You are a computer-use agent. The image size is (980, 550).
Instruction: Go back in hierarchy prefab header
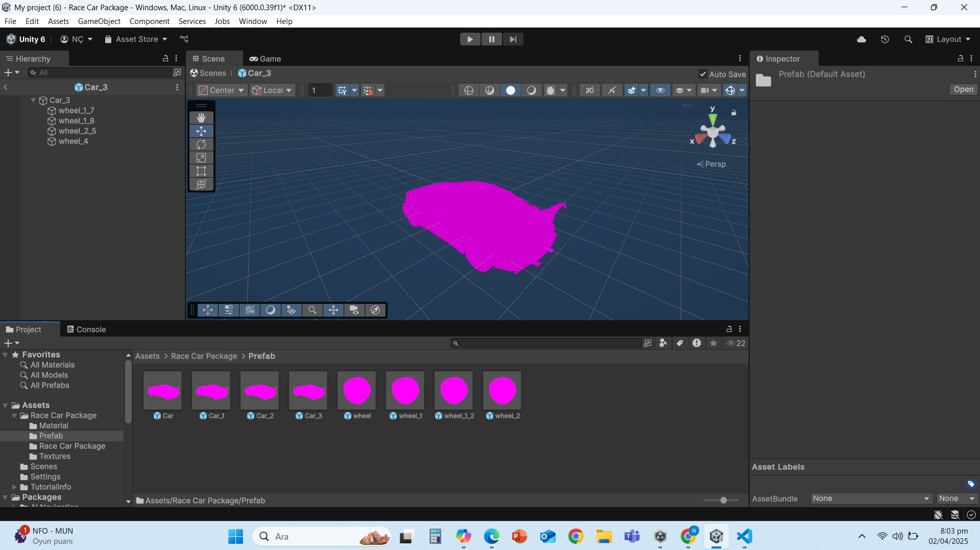click(x=6, y=87)
